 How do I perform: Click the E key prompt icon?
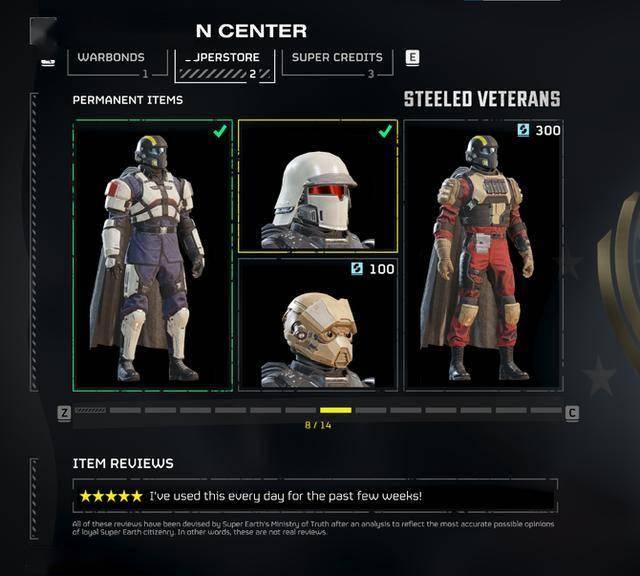coord(412,58)
